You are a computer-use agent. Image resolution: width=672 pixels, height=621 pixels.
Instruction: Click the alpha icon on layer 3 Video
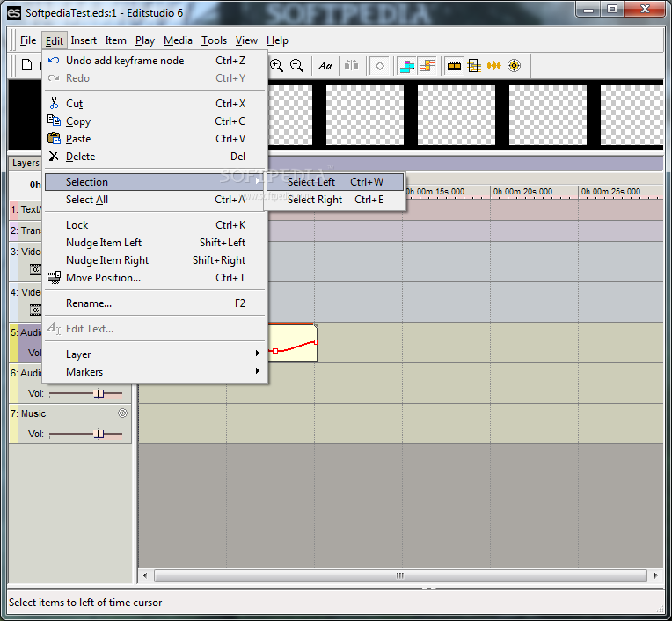pyautogui.click(x=35, y=269)
